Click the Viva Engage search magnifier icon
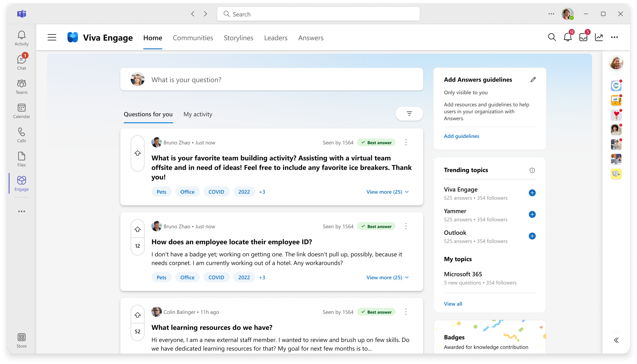This screenshot has width=637, height=364. pyautogui.click(x=552, y=37)
